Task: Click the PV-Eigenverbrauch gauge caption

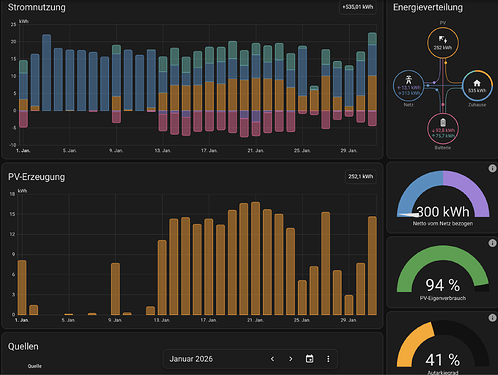Action: pyautogui.click(x=443, y=298)
